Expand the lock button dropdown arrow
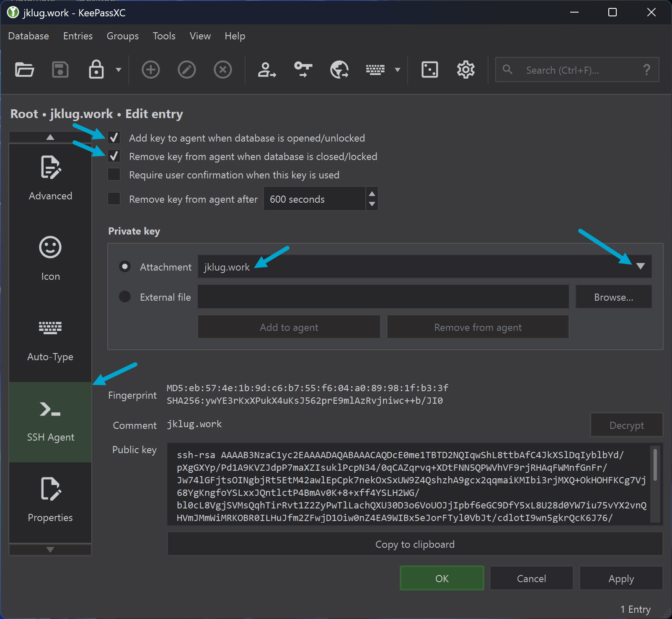The height and width of the screenshot is (619, 672). [x=118, y=70]
